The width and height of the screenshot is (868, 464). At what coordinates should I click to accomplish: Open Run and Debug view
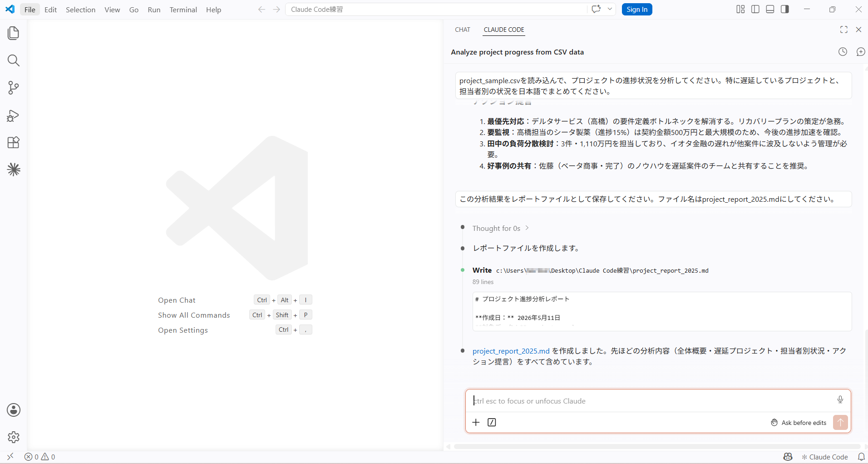click(14, 115)
